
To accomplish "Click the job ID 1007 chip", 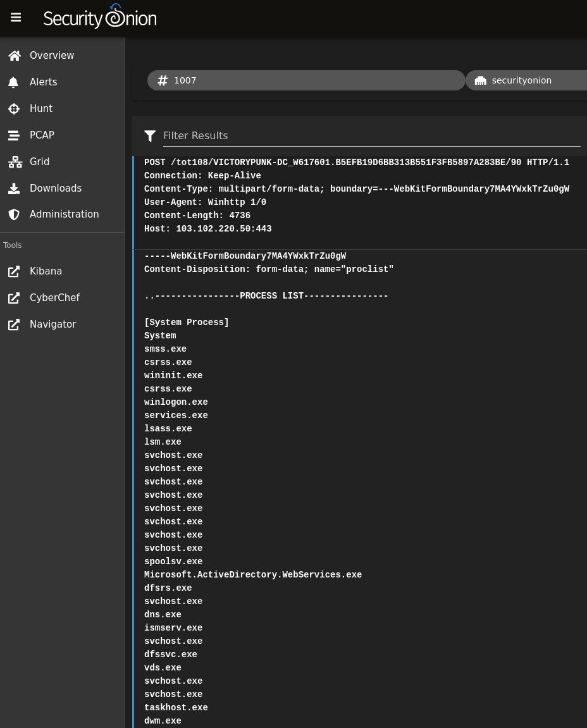I will click(306, 80).
